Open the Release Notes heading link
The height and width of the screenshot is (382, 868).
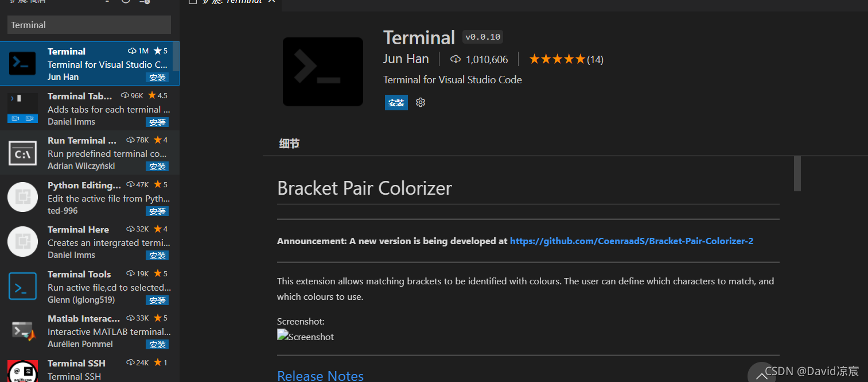pyautogui.click(x=320, y=376)
